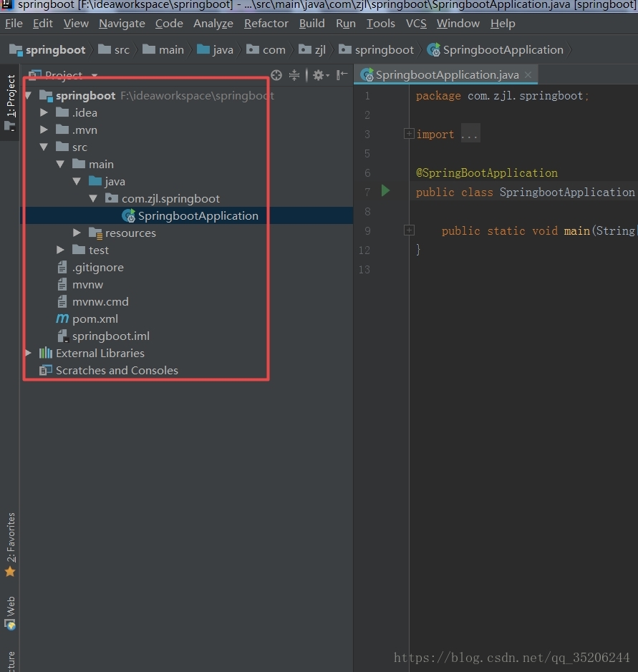The width and height of the screenshot is (638, 672).
Task: Click SpringbootApplication breadcrumb in navigation bar
Action: 496,50
